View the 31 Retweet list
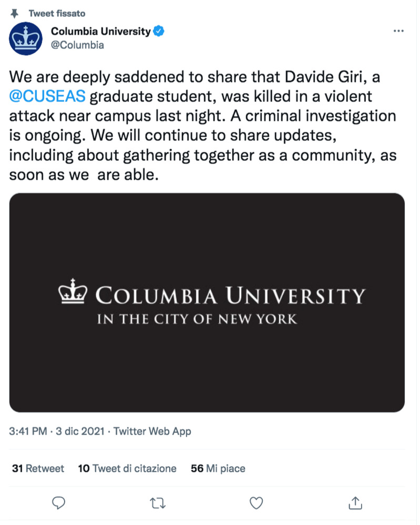Viewport: 420px width, 525px height. [x=38, y=468]
